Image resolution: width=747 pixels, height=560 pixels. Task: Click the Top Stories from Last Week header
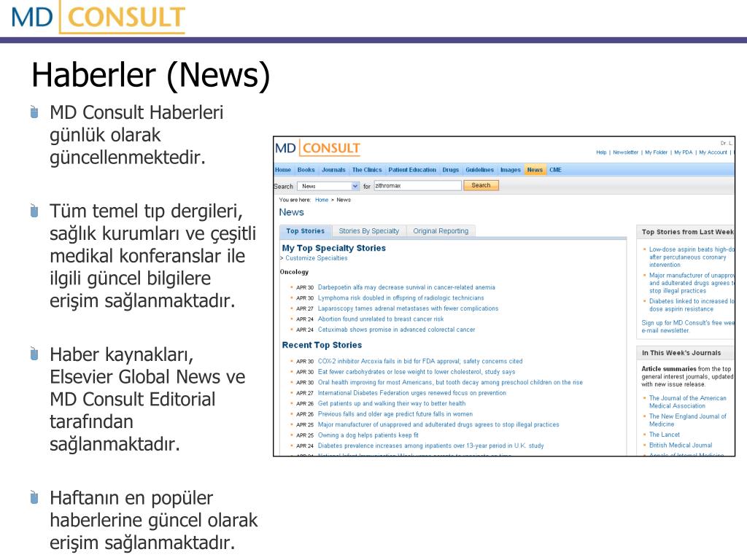(687, 232)
